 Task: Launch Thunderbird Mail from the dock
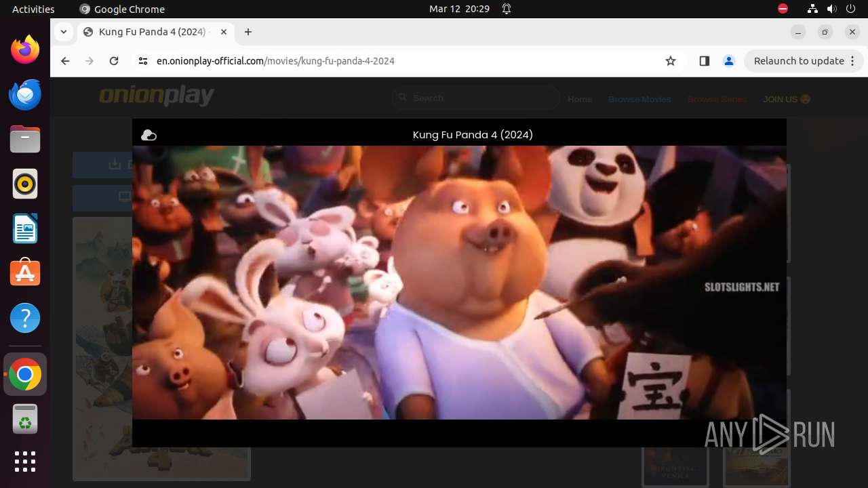coord(25,94)
